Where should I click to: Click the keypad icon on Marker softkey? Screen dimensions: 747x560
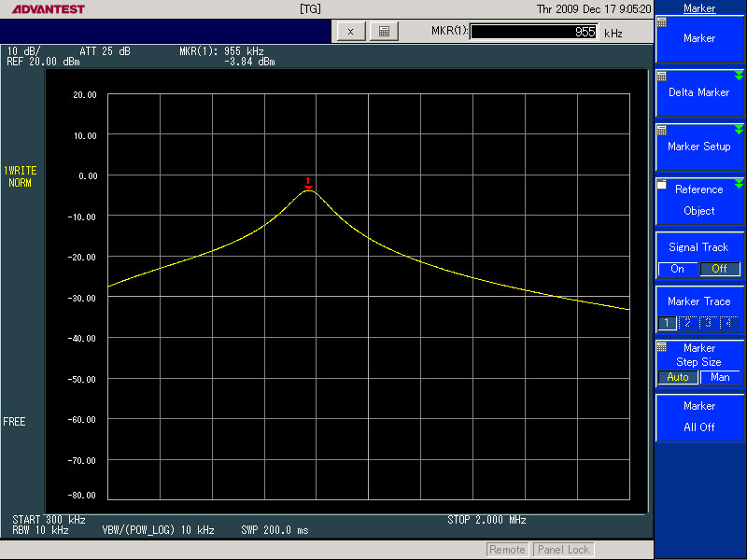662,22
